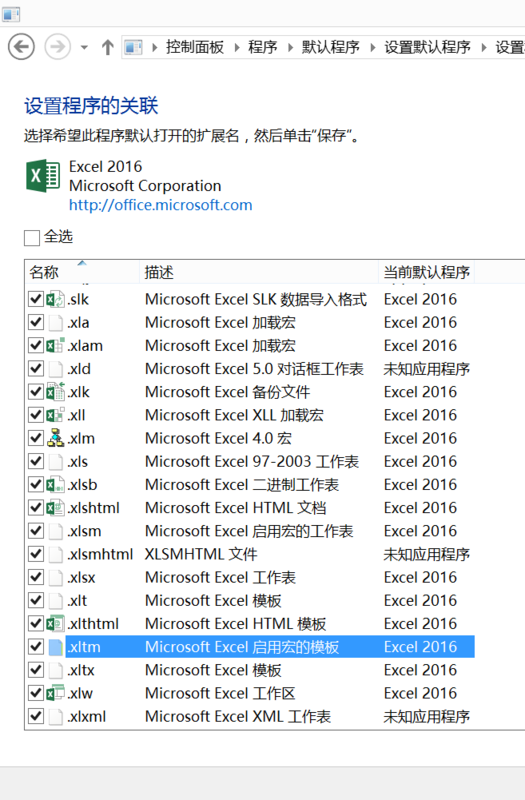Uncheck the .xlxml checkbox
Image resolution: width=525 pixels, height=800 pixels.
click(36, 716)
